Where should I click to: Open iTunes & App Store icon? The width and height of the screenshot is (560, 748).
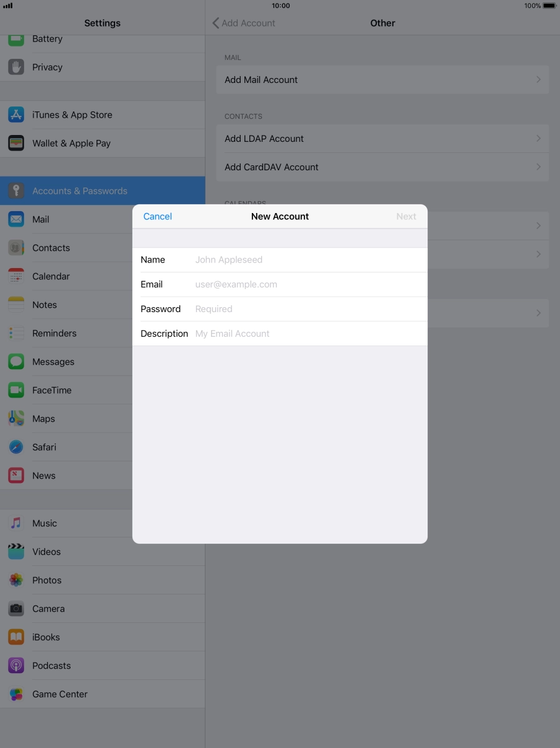click(x=16, y=115)
